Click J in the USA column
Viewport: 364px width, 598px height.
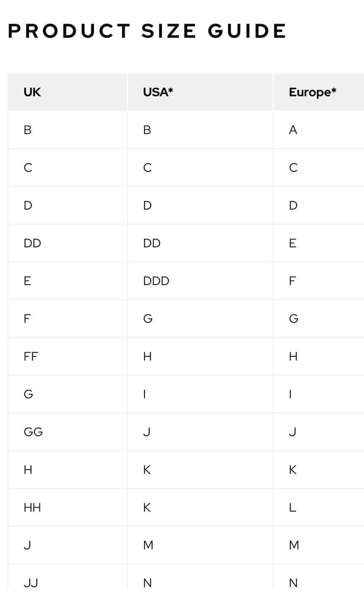(147, 432)
